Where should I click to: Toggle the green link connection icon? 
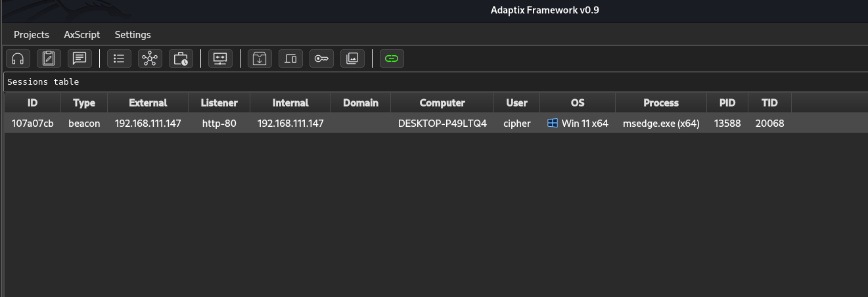point(392,58)
